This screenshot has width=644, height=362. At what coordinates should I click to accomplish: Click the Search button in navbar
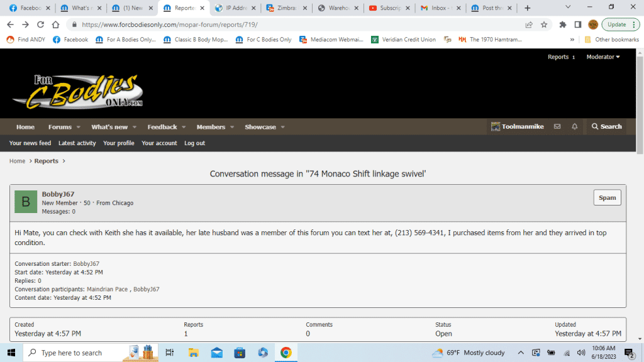click(x=606, y=127)
